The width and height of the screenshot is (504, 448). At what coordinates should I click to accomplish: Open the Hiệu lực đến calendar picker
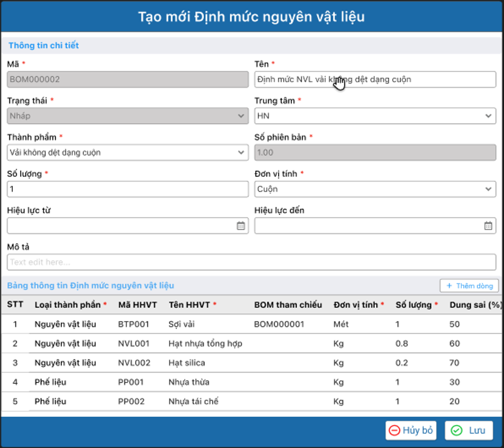click(488, 226)
